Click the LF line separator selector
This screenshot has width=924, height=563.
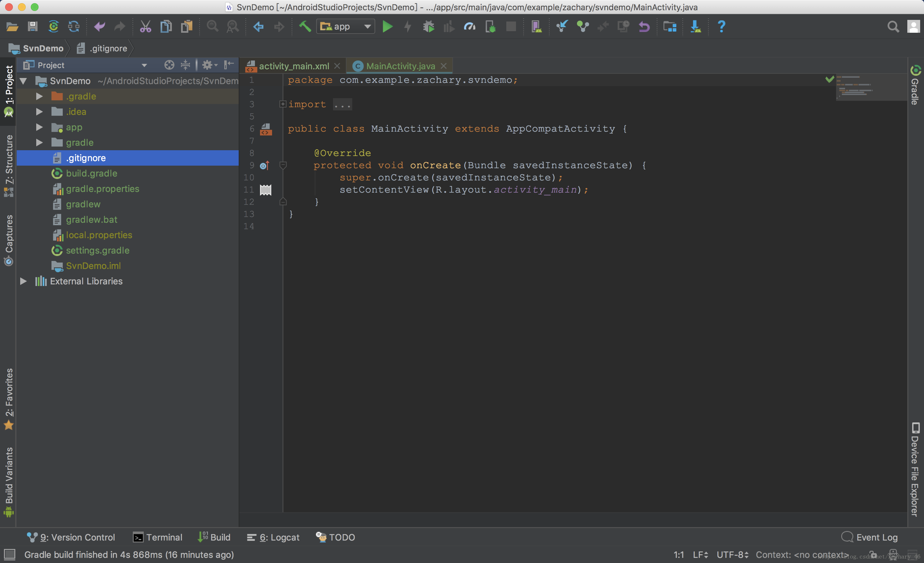point(700,554)
